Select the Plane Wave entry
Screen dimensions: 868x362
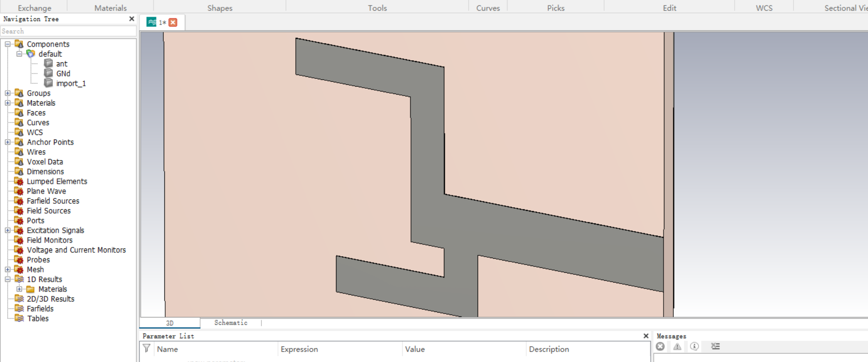[46, 191]
